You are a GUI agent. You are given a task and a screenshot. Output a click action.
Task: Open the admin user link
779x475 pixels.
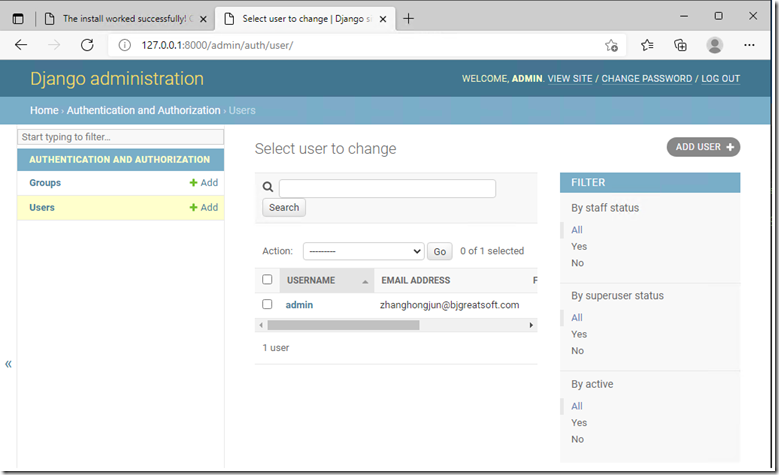(x=299, y=305)
